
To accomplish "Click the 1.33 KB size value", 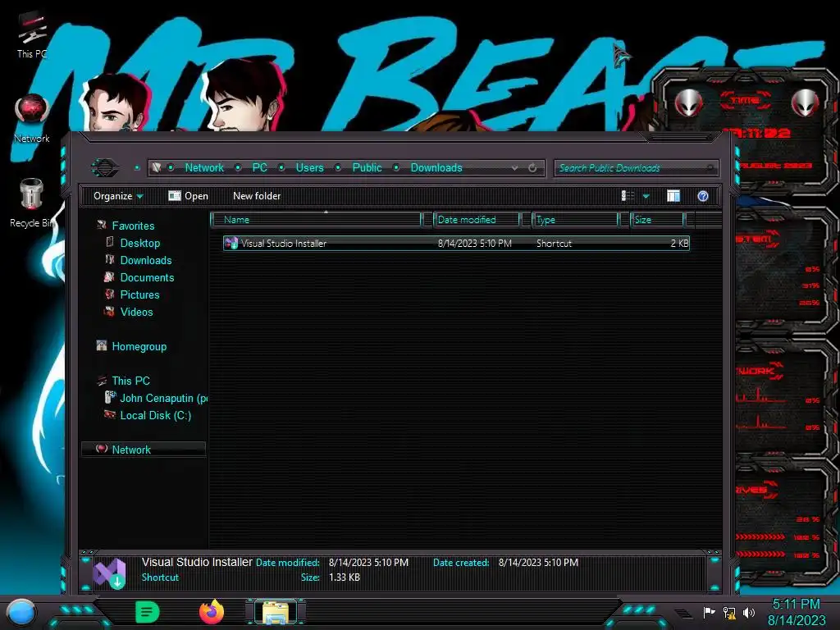I will tap(345, 577).
